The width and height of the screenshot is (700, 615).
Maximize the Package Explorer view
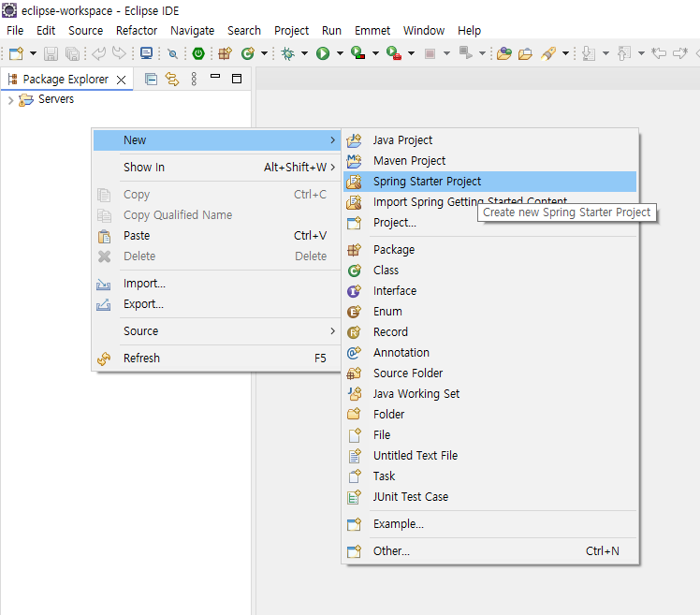[x=237, y=79]
